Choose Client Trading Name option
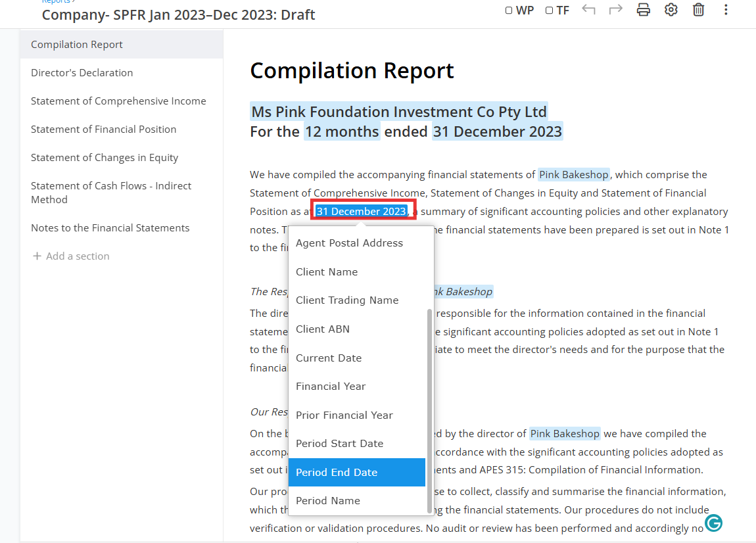Screen dimensions: 756x543 (357, 300)
